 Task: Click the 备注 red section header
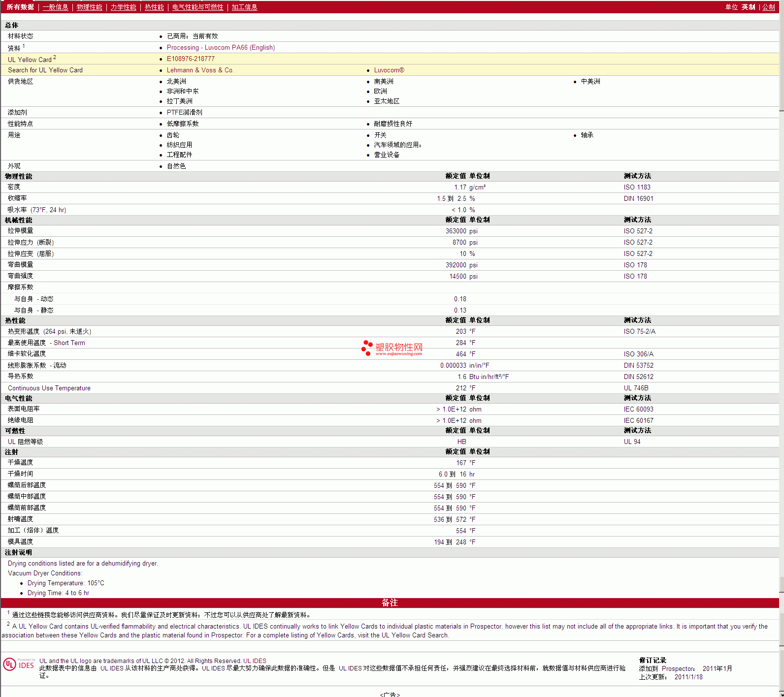point(390,602)
